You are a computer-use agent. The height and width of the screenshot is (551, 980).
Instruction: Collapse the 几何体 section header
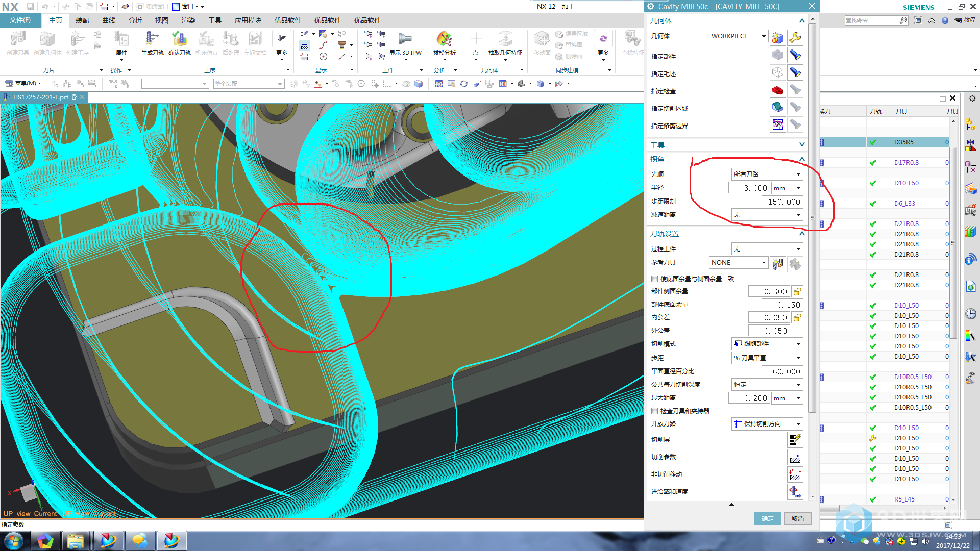point(802,20)
